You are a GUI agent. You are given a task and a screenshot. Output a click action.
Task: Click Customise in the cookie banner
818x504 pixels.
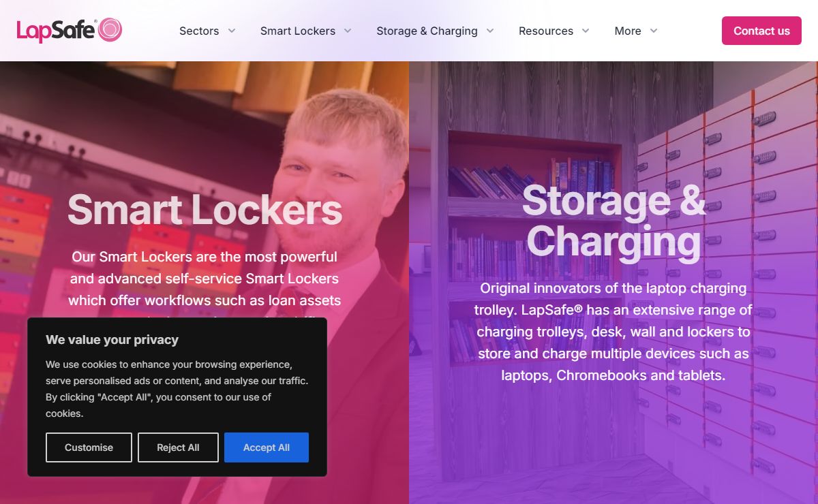pyautogui.click(x=89, y=447)
